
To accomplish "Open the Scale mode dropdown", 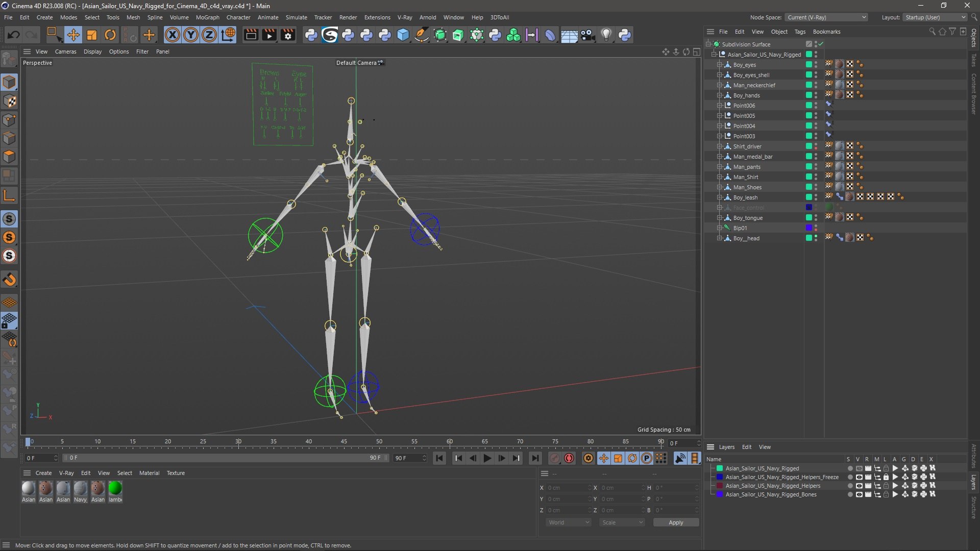I will pos(622,522).
